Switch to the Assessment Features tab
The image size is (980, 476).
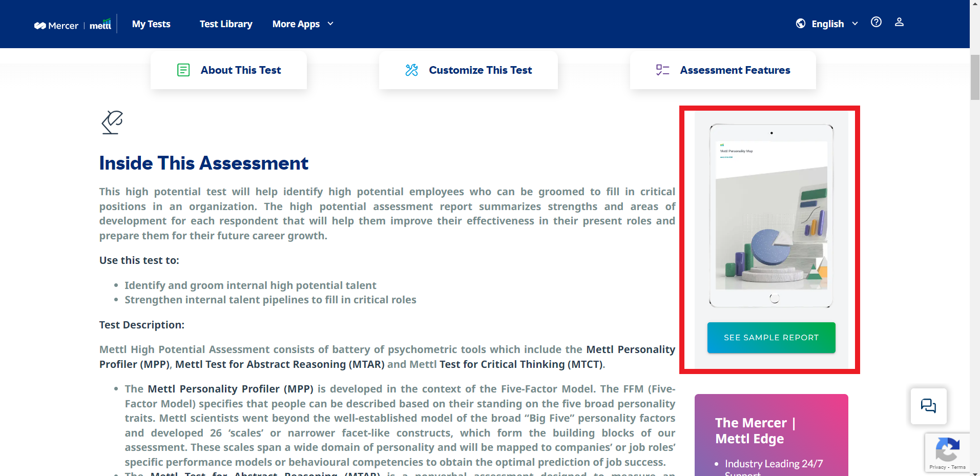(723, 70)
